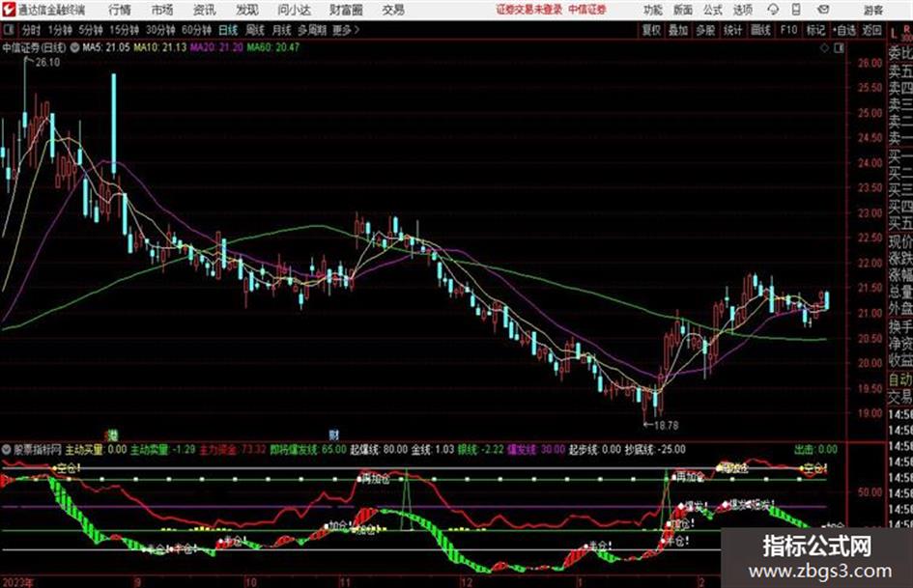This screenshot has width=913, height=588.
Task: Click the 26.10 high price label
Action: click(47, 63)
